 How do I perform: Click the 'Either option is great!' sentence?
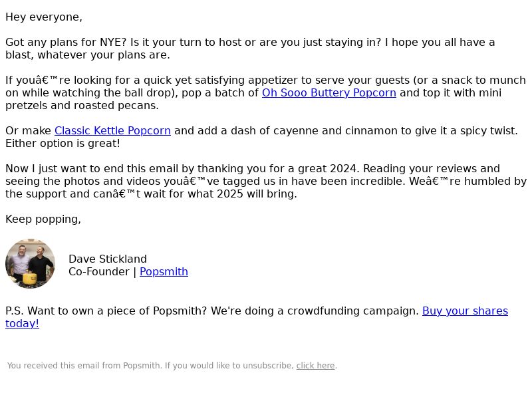[63, 144]
